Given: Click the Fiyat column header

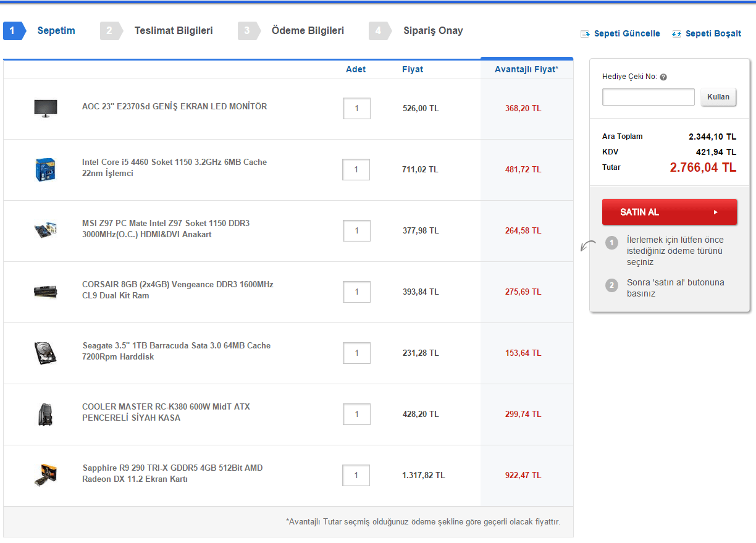Looking at the screenshot, I should tap(413, 69).
